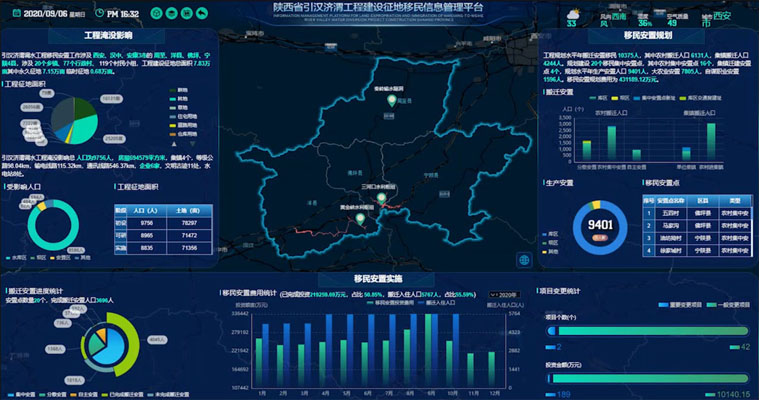Click the 类型 column header
Viewport: 760px width, 400px height.
click(x=735, y=200)
